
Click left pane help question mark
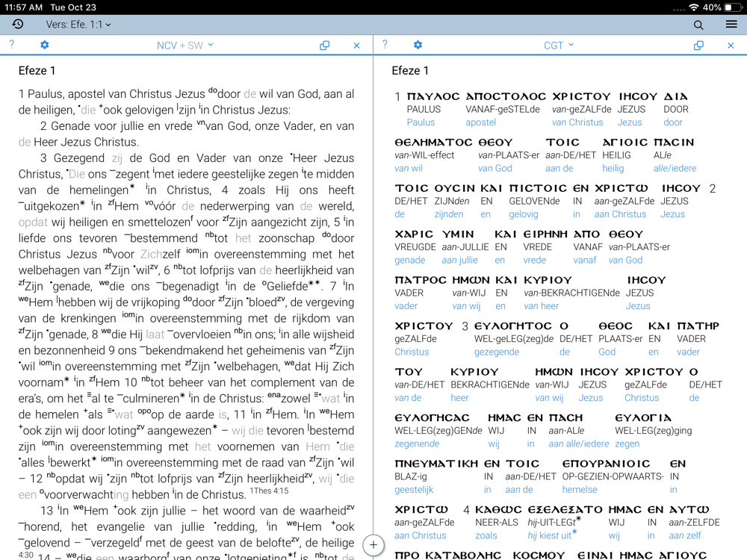[11, 46]
